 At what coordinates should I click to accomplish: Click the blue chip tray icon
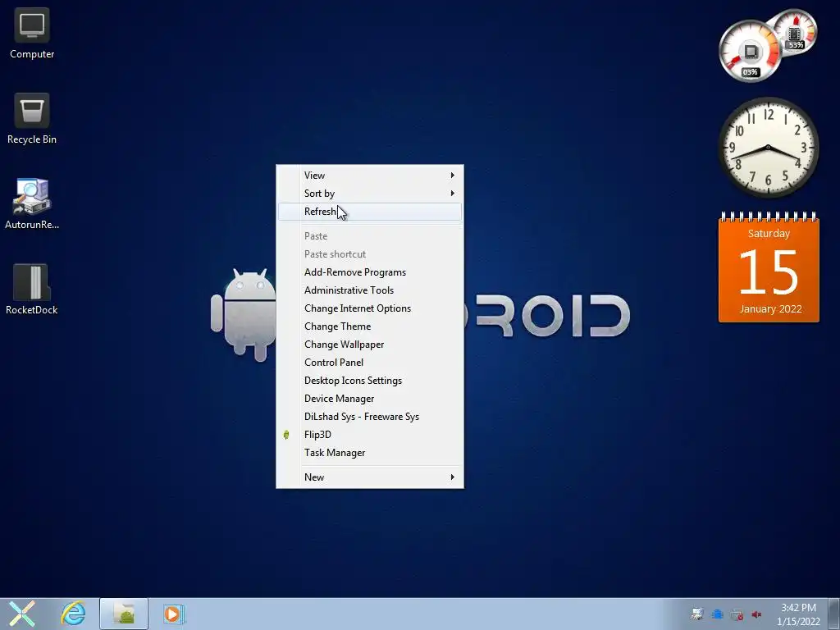(717, 614)
